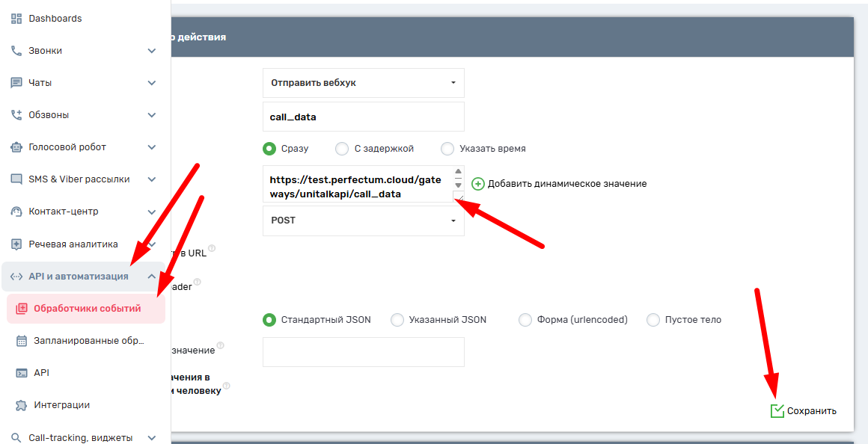
Task: Click the phone icon next to Звонки
Action: pos(16,51)
